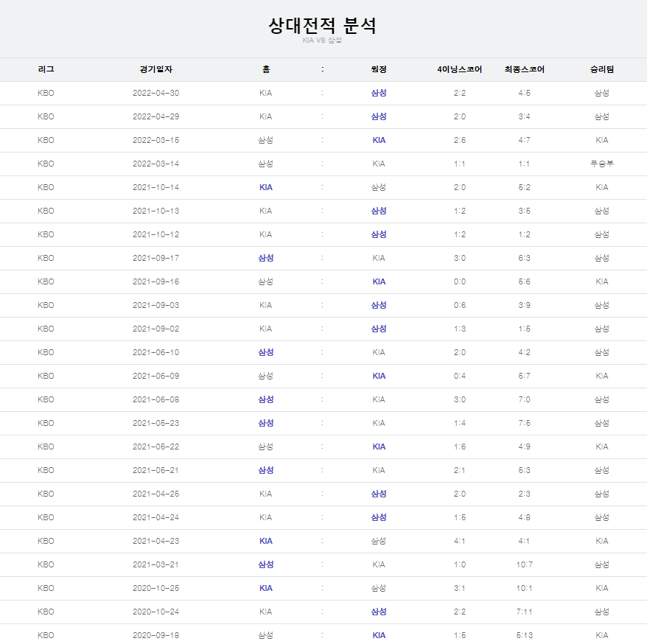Select the final score 10:7
The image size is (647, 644).
tap(525, 564)
